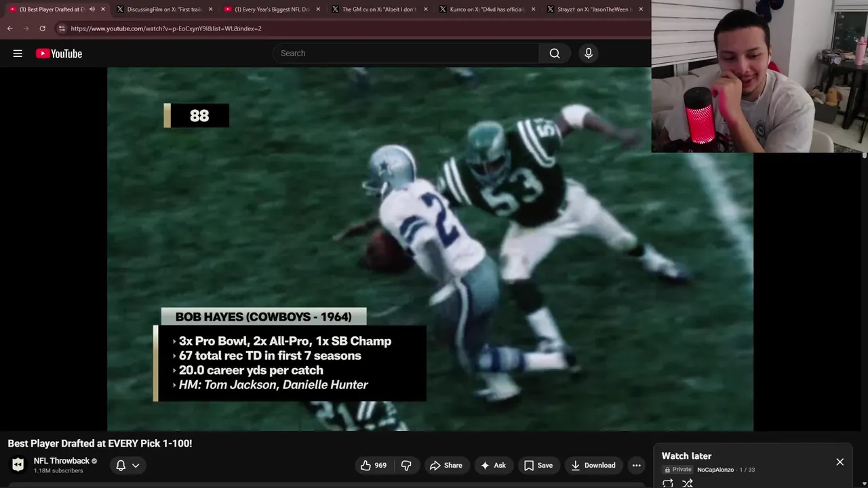Open NoCapAlonzo playlist owner link

(715, 470)
